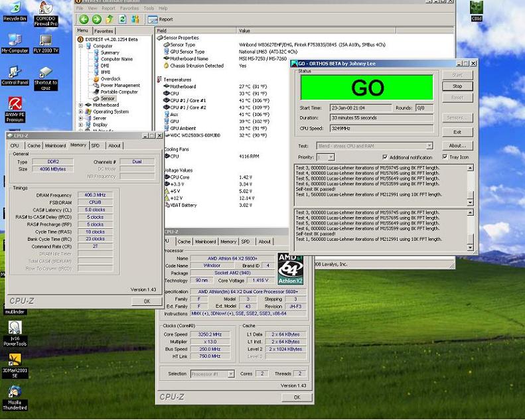Select the Mozilla Thunderbird desktop icon
525x420 pixels.
tap(15, 397)
